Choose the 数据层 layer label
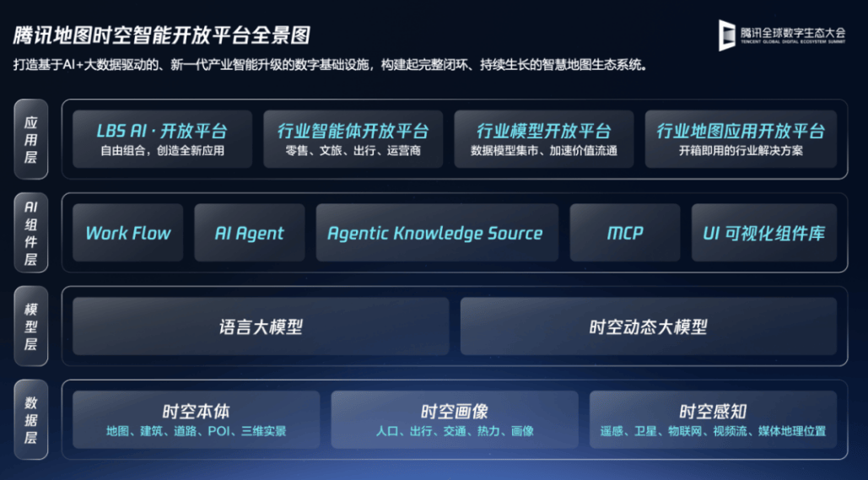The height and width of the screenshot is (480, 868). (30, 419)
